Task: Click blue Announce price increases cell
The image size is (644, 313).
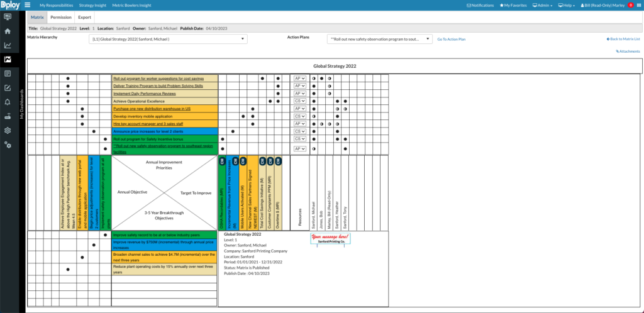Action: tap(165, 131)
